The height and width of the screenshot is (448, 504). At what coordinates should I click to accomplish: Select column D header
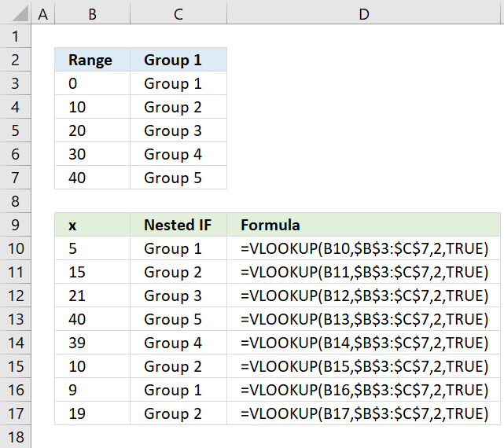click(363, 13)
